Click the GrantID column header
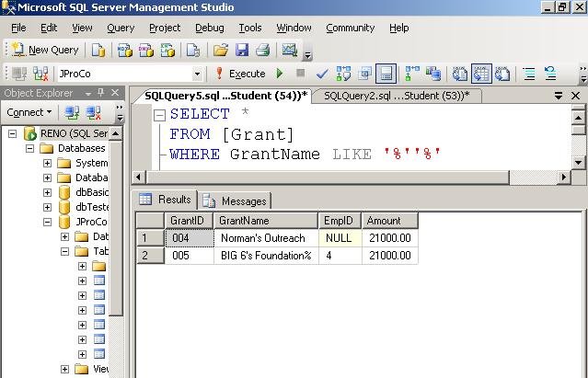 (x=189, y=221)
